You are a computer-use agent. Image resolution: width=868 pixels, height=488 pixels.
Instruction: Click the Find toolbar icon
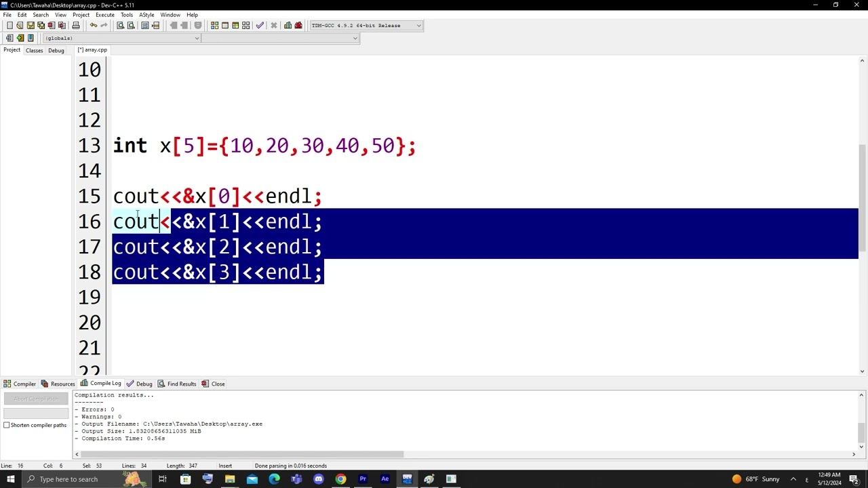121,26
